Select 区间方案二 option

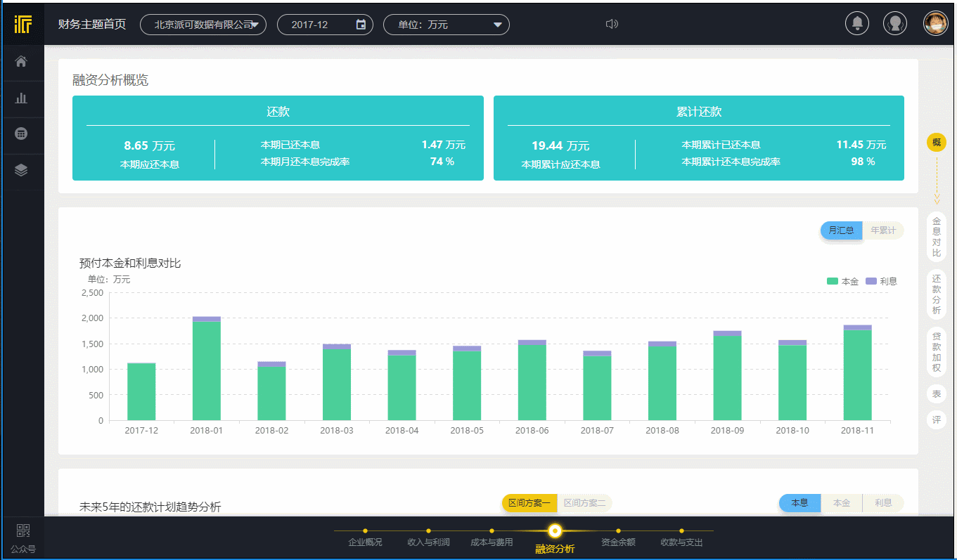(x=584, y=503)
